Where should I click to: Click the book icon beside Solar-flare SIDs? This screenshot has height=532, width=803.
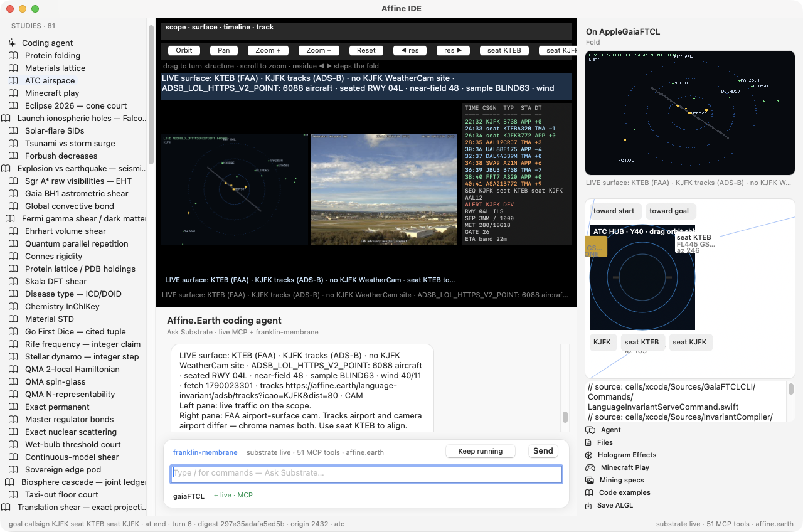pos(13,130)
